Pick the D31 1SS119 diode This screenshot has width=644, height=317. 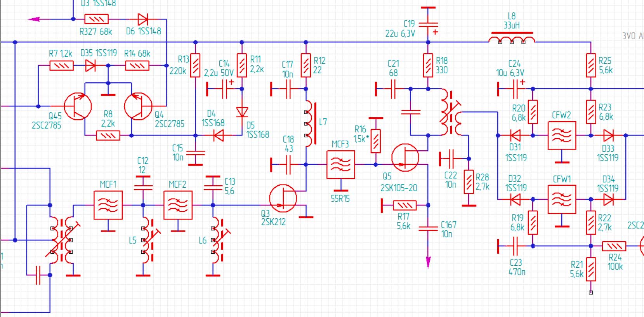tap(515, 135)
